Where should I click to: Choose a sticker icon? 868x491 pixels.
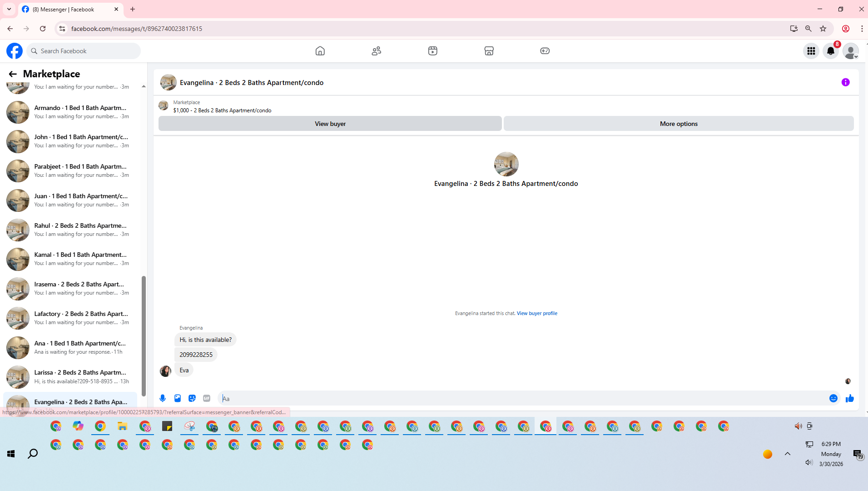click(192, 398)
